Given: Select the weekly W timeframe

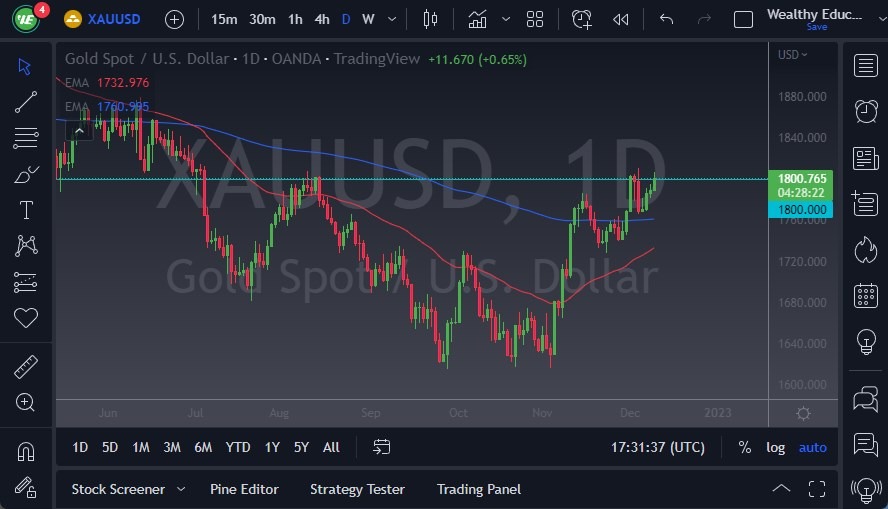Looking at the screenshot, I should (368, 19).
